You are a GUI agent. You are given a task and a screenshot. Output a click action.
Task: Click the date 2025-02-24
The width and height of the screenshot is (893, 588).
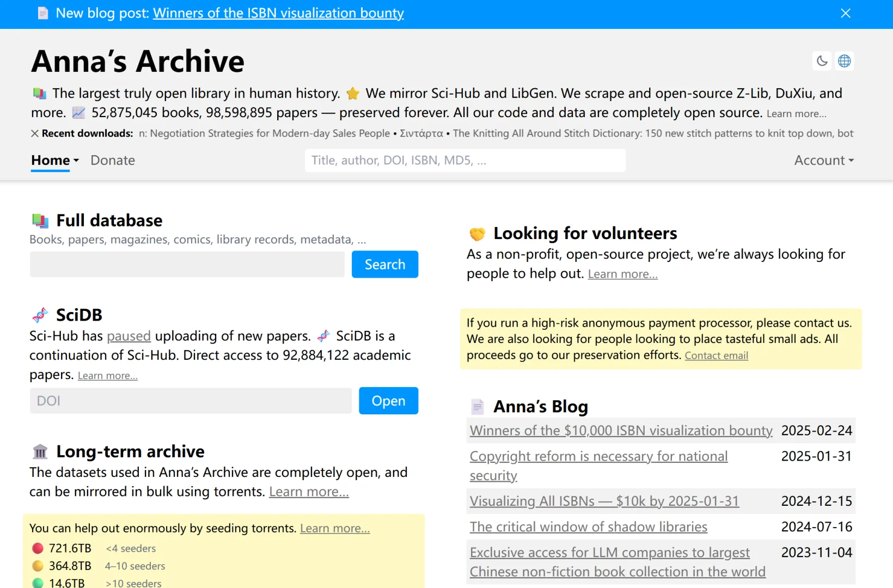(817, 430)
